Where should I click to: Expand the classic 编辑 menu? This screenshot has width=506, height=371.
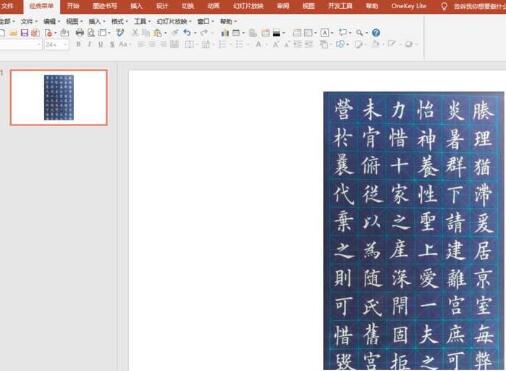(51, 22)
